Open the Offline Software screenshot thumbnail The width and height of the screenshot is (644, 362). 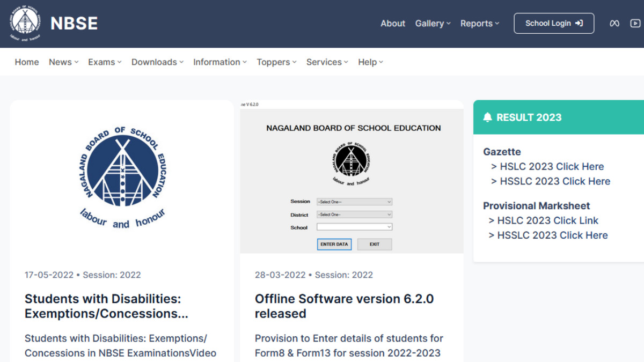352,178
